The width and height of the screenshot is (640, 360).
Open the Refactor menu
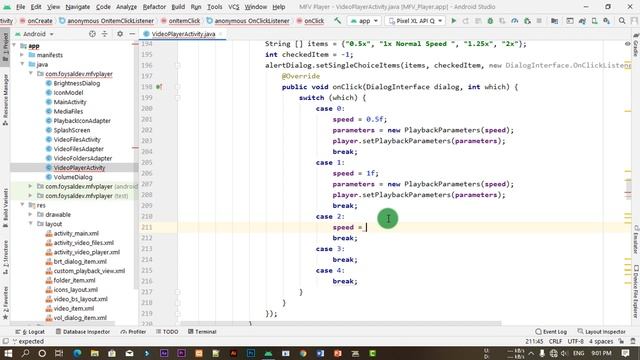[154, 7]
